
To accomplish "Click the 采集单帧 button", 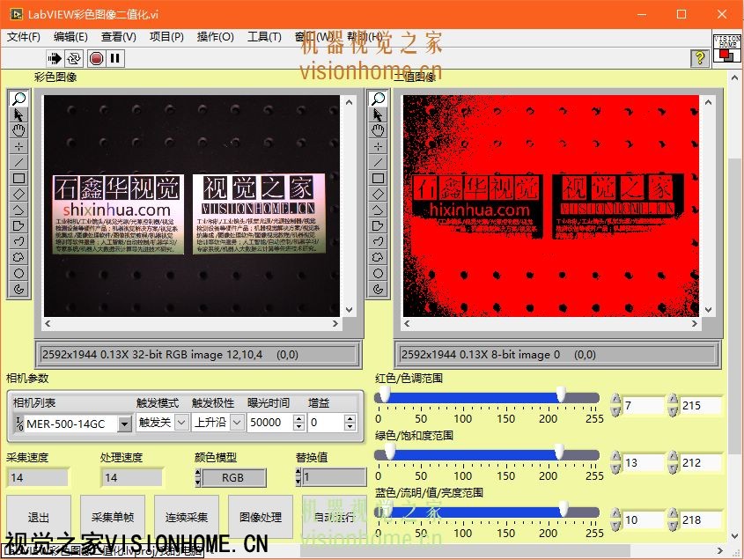I will [113, 517].
